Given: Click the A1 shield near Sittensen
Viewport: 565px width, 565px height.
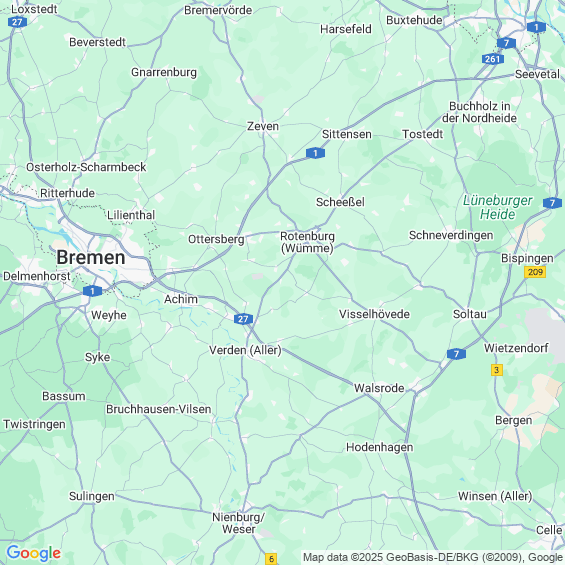Looking at the screenshot, I should (315, 153).
